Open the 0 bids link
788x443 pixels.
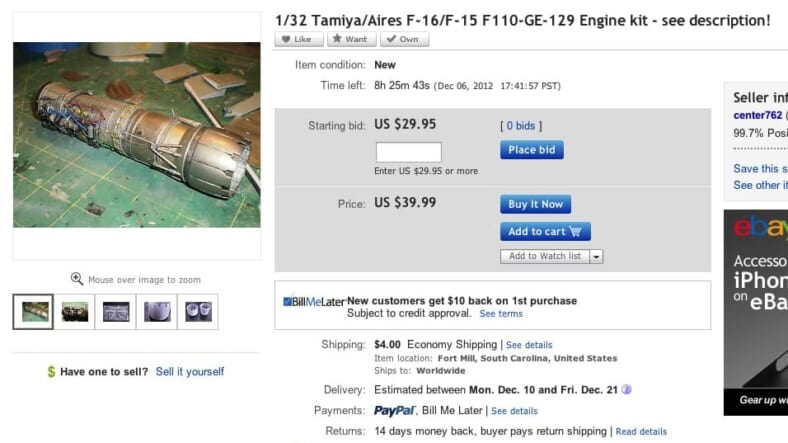point(520,126)
